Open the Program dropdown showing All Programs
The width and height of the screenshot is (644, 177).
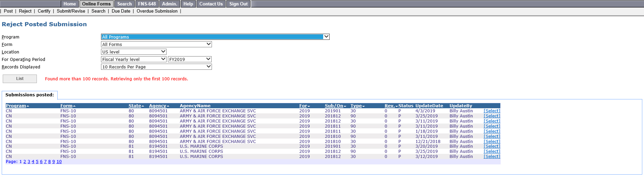point(215,37)
